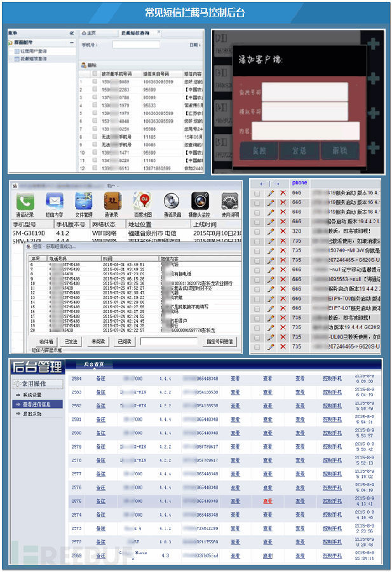Click the first input field in the 添加客户端 dialog
The width and height of the screenshot is (392, 572).
(x=305, y=92)
